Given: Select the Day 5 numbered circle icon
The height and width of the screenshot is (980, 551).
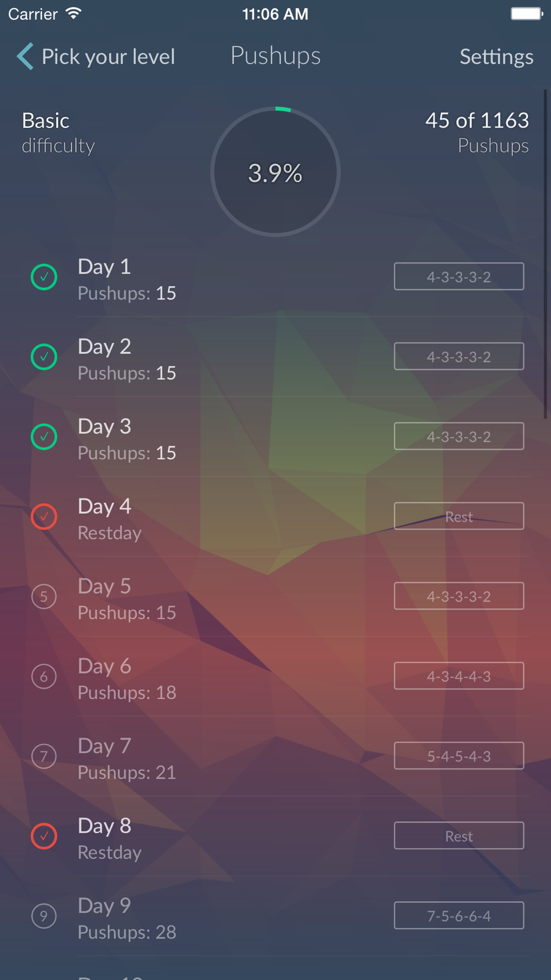Looking at the screenshot, I should 44,596.
